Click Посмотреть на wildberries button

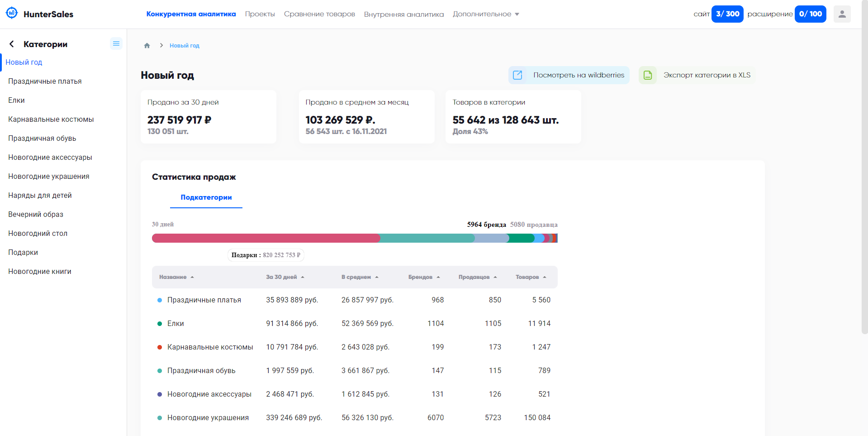[569, 75]
